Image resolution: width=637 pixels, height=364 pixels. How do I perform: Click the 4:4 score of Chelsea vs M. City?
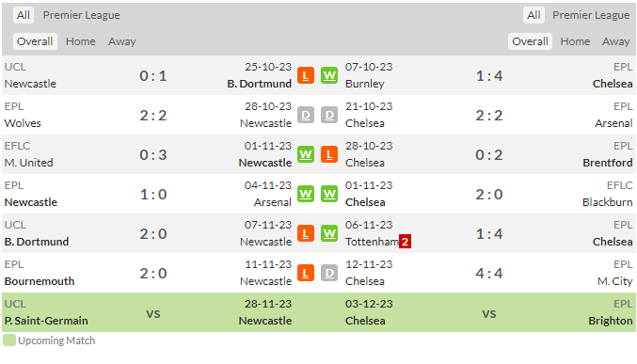489,273
